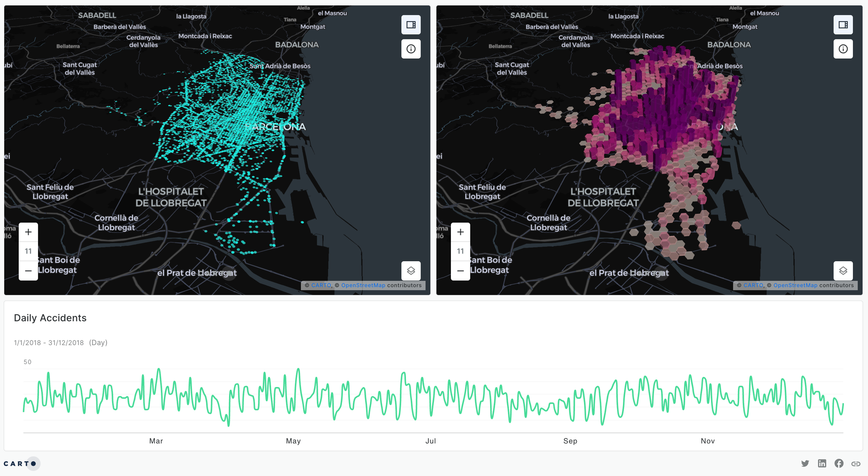Open layers selector on right hexagon map

pos(843,271)
